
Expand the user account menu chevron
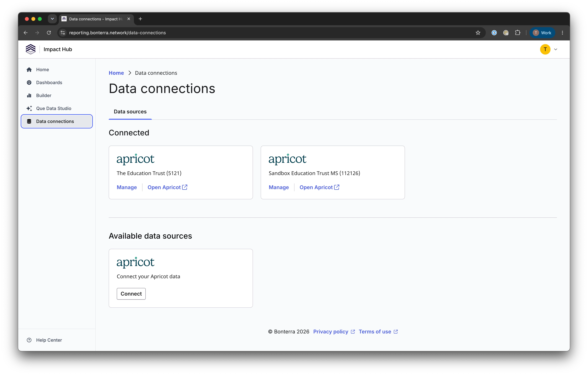(556, 49)
